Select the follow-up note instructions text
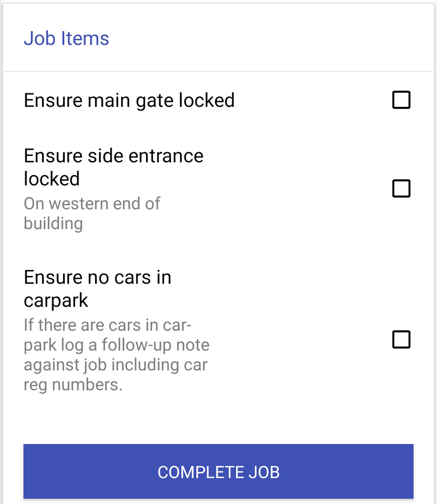The width and height of the screenshot is (437, 504). pyautogui.click(x=117, y=355)
